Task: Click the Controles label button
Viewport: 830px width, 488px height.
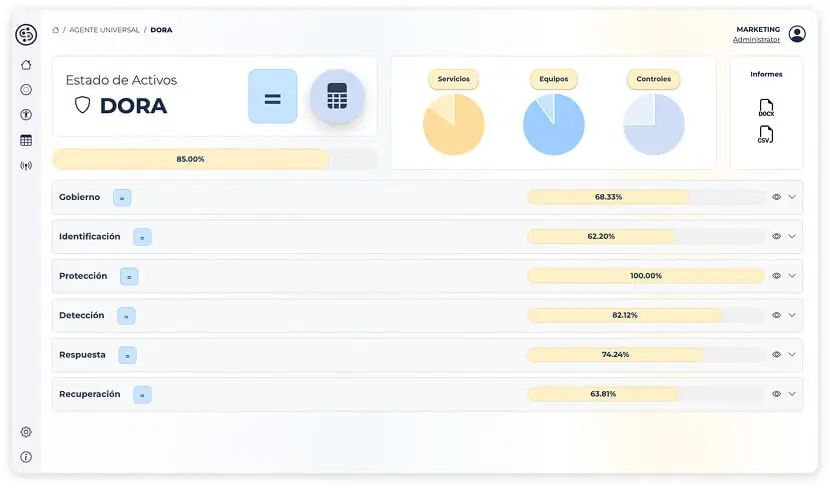Action: coord(653,79)
